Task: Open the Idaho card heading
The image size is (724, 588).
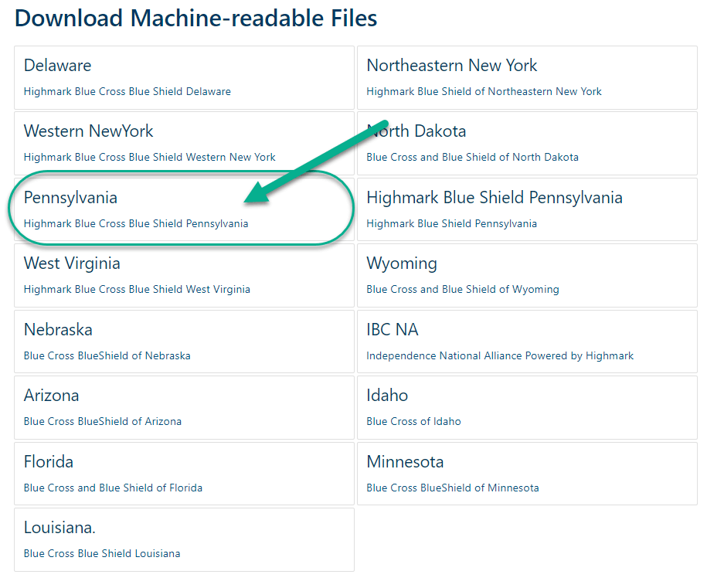Action: click(387, 396)
